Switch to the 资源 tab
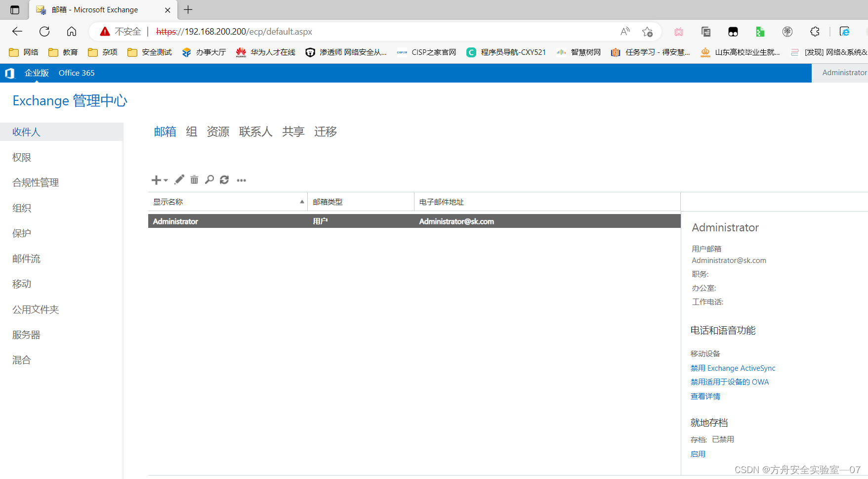The image size is (868, 479). point(218,131)
